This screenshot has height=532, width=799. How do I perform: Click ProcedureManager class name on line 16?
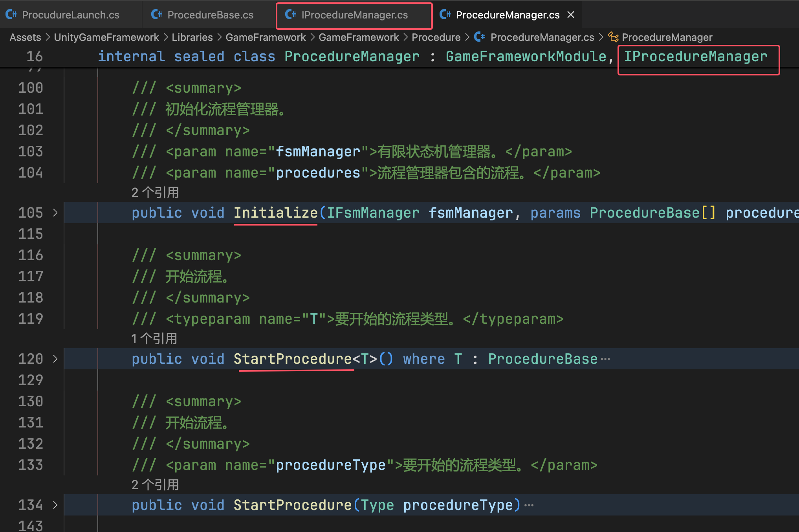(x=352, y=57)
